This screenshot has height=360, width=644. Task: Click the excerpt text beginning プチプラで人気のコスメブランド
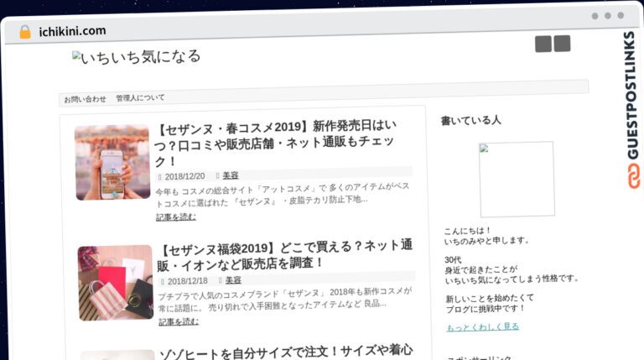(x=284, y=300)
